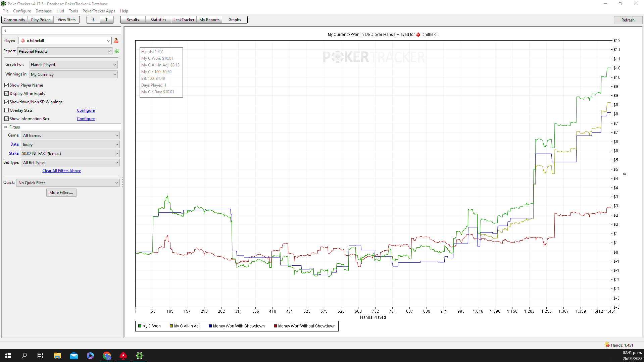Screen dimensions: 644x362
Task: Open the Mail app from taskbar
Action: [x=73, y=356]
